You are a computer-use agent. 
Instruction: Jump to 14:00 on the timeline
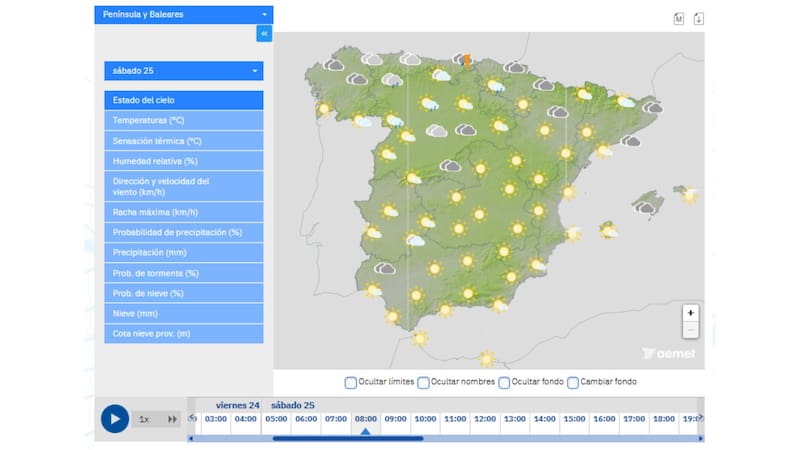point(544,419)
